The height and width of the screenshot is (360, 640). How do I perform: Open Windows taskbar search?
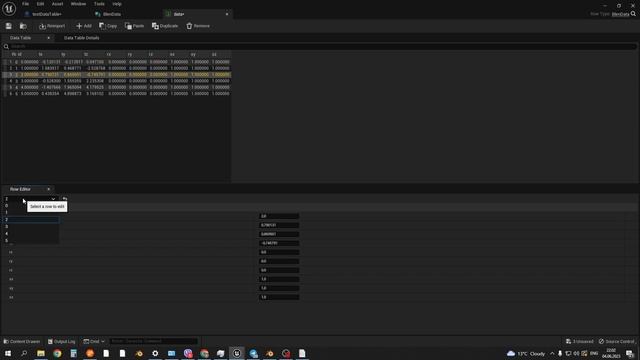24,353
